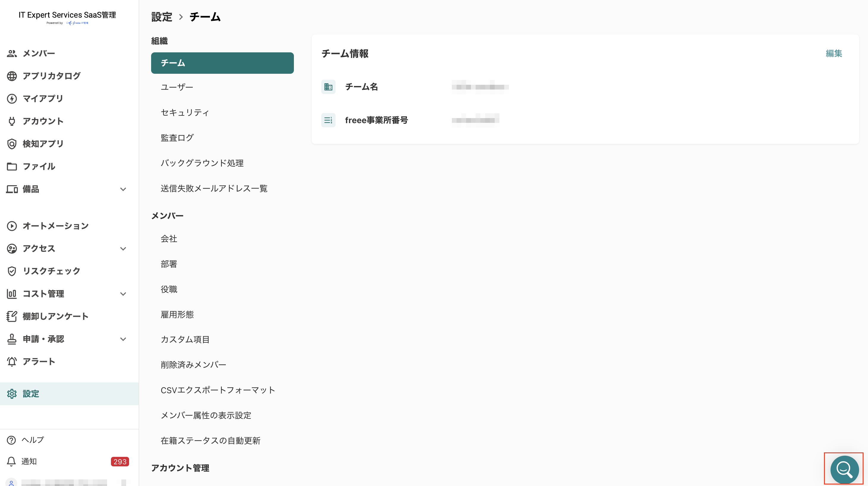Viewport: 868px width, 486px height.
Task: Click the ヘルプ question mark icon
Action: click(11, 440)
